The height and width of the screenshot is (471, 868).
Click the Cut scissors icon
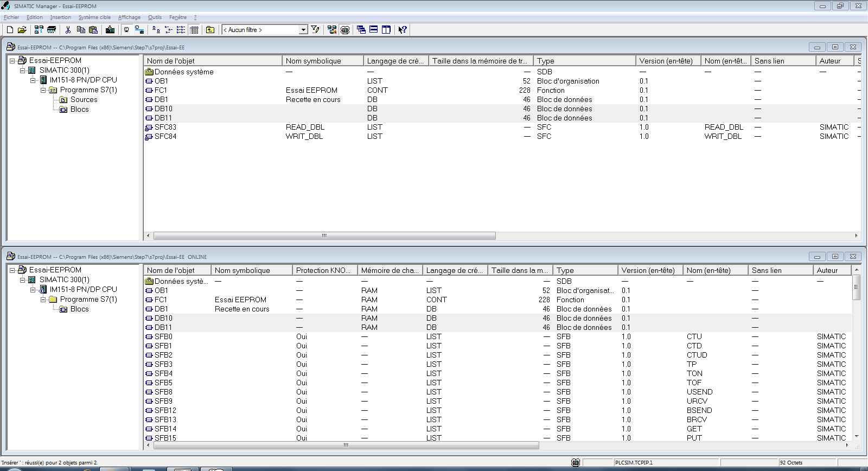click(68, 30)
